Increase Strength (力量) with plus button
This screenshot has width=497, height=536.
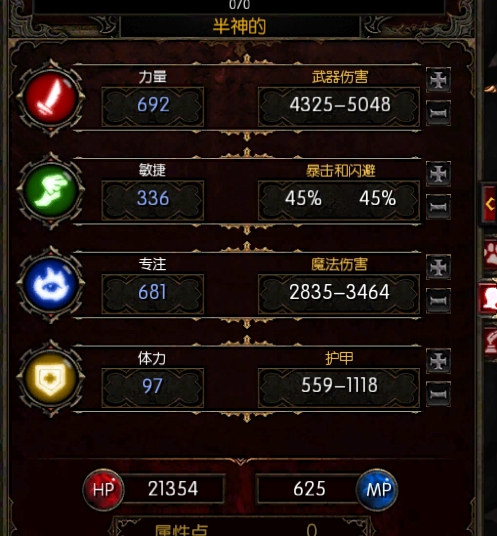438,80
